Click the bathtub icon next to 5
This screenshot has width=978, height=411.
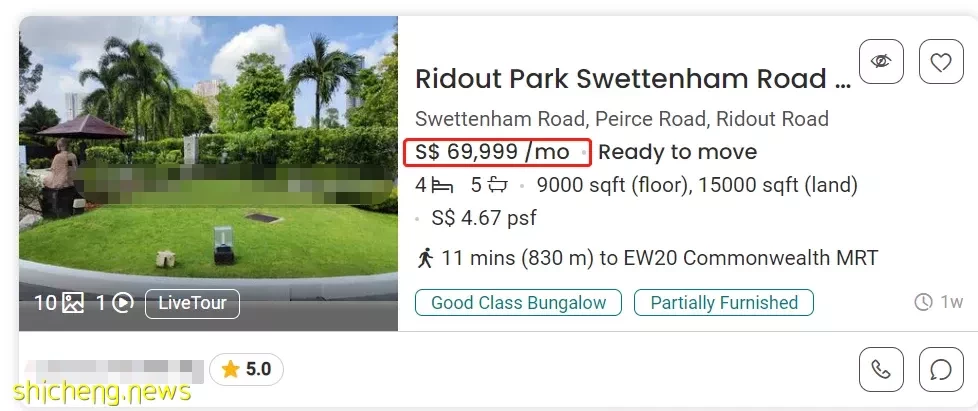click(498, 185)
